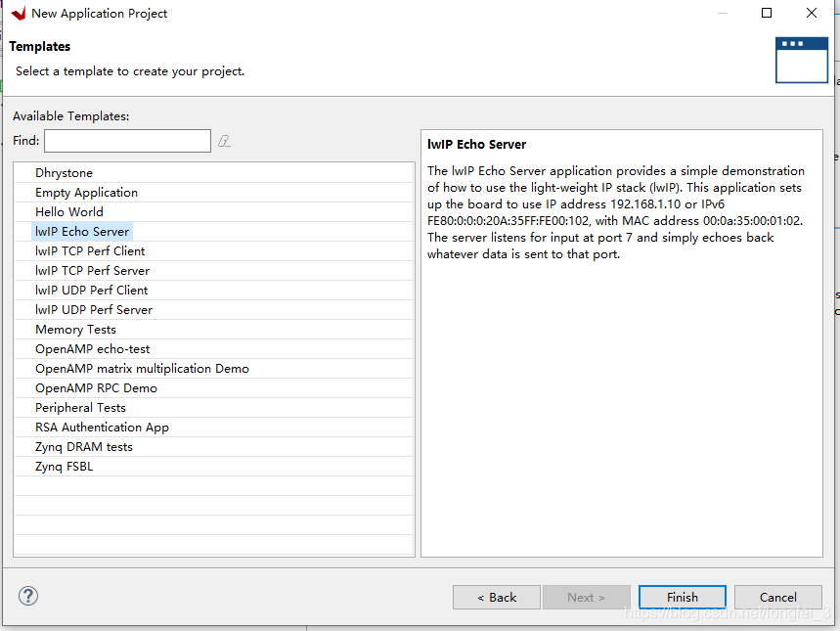Select the Peripheral Tests template
840x631 pixels.
pos(214,407)
